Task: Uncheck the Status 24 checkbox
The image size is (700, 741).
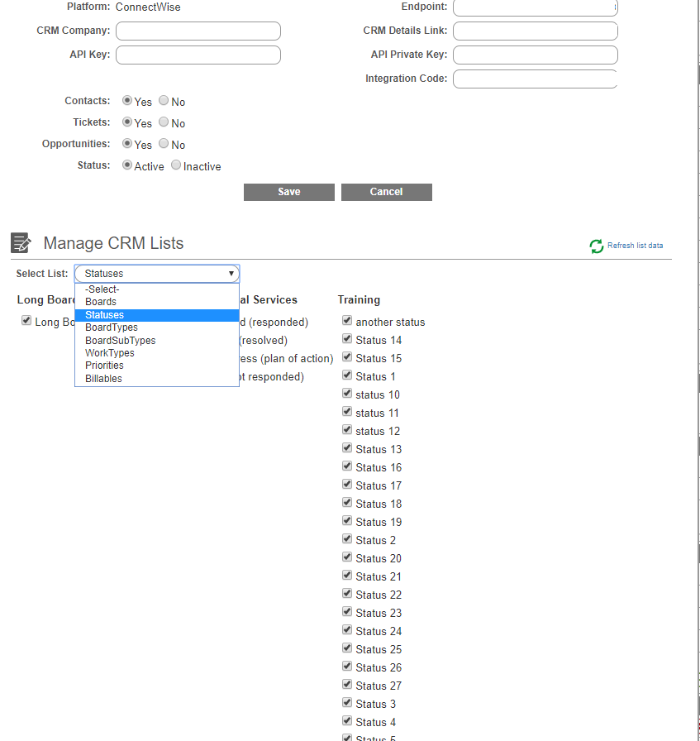Action: [x=347, y=630]
